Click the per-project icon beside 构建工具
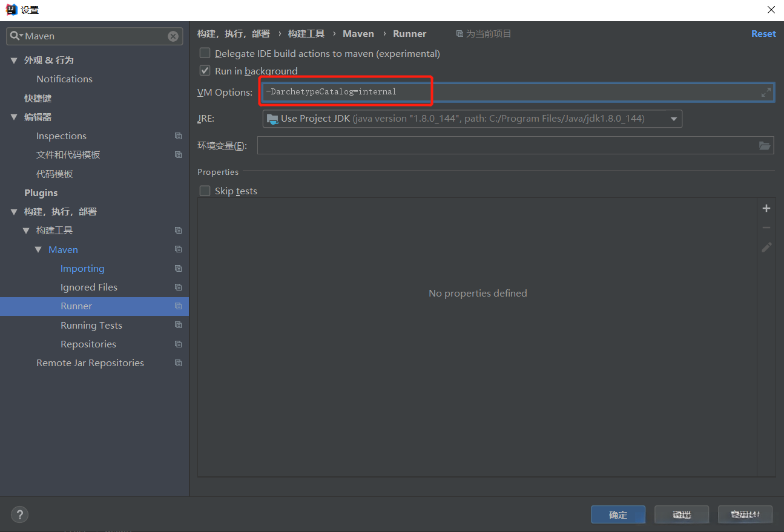The image size is (784, 532). pos(178,231)
